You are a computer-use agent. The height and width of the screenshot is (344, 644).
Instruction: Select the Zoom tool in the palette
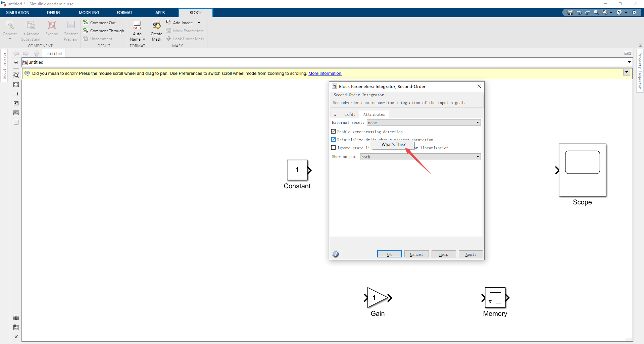[16, 75]
